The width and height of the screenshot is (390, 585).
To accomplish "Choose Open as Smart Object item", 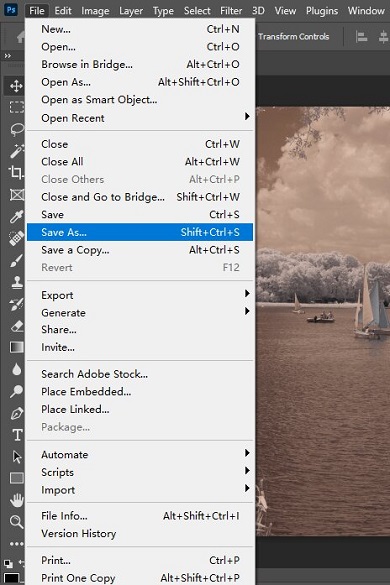I will [x=140, y=100].
